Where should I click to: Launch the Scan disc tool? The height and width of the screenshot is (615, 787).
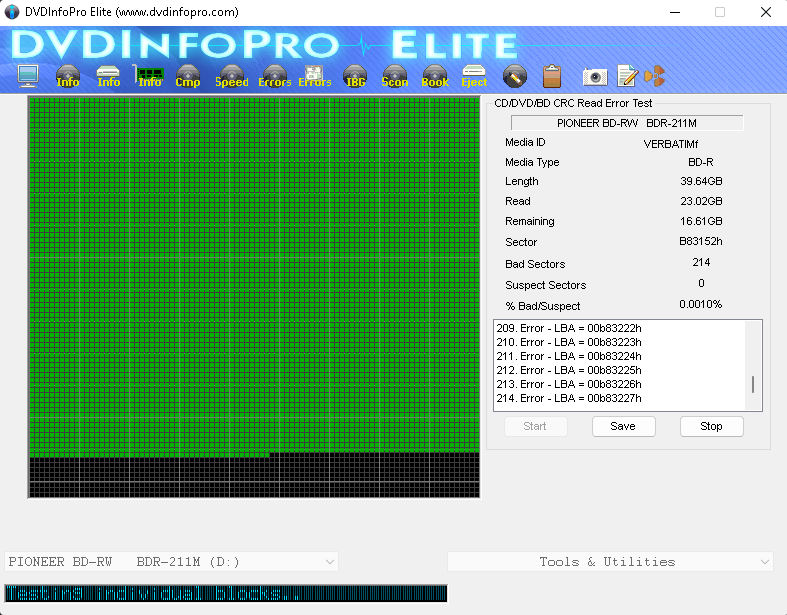395,76
